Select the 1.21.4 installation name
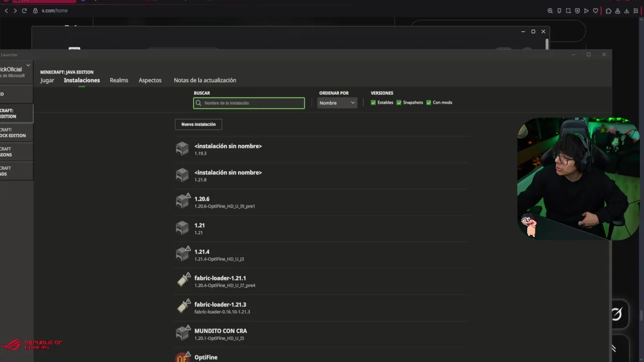 pyautogui.click(x=202, y=252)
